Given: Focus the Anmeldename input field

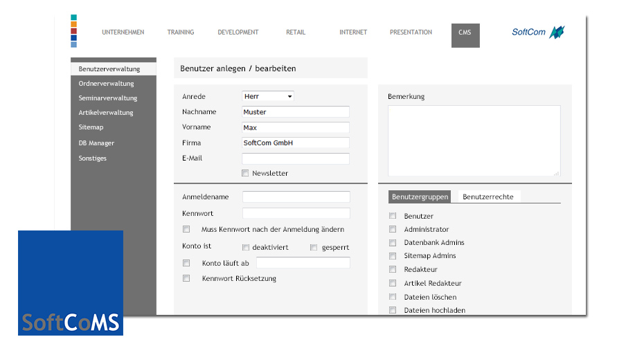Looking at the screenshot, I should click(x=296, y=197).
